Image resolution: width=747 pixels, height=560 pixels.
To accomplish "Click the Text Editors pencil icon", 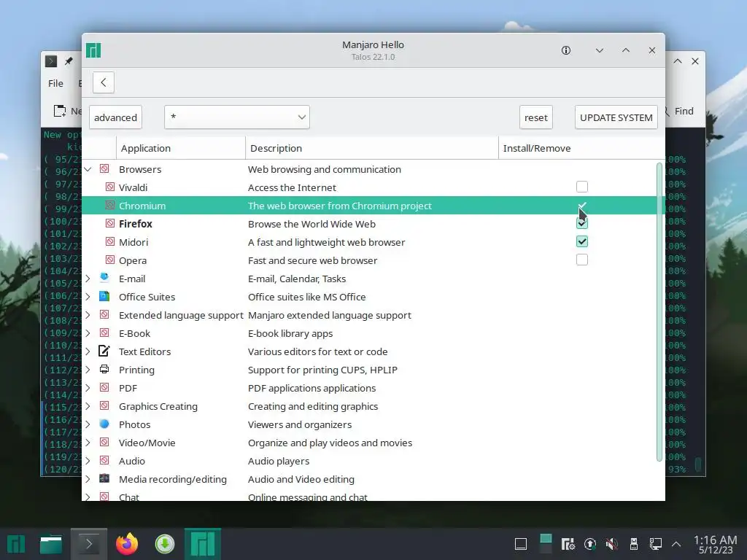I will 104,351.
